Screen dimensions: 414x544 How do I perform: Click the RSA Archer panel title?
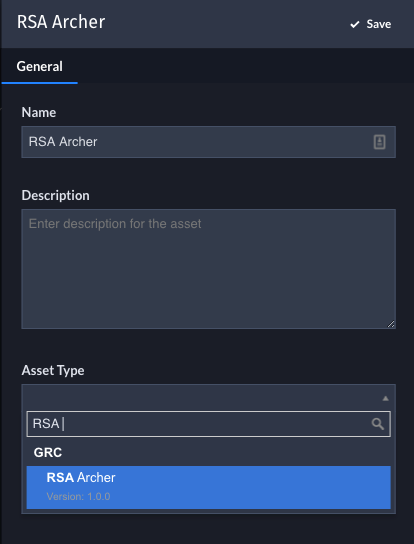point(61,22)
